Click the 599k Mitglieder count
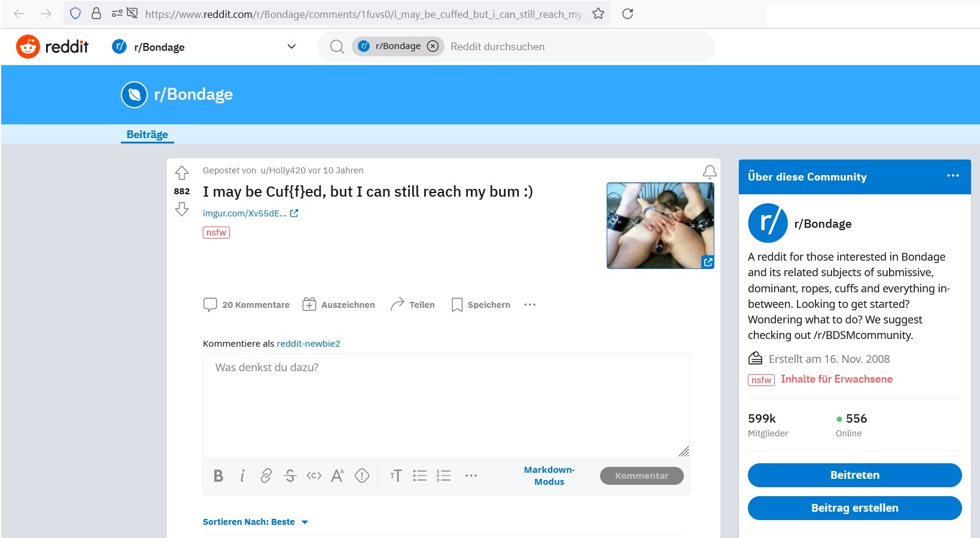The width and height of the screenshot is (980, 538). pos(768,425)
